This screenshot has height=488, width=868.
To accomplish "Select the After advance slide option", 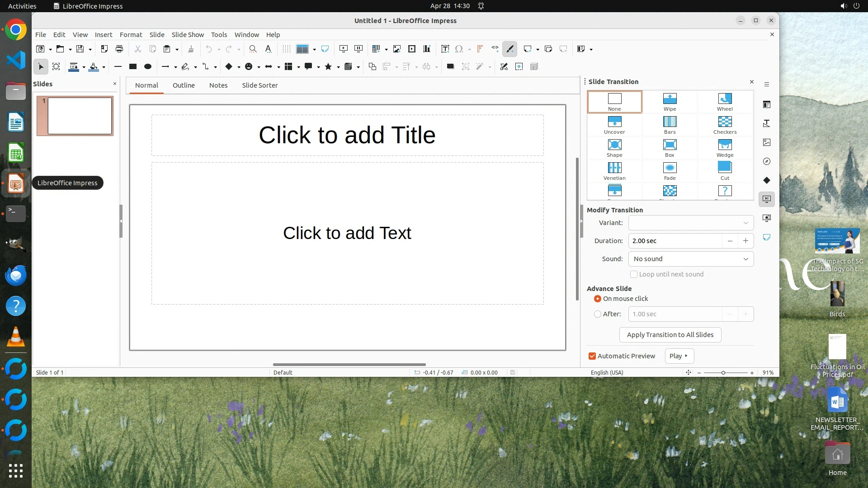I will click(x=598, y=314).
